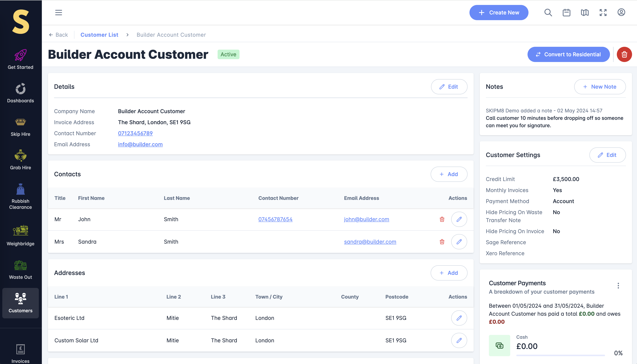The width and height of the screenshot is (637, 364).
Task: Delete contact John Smith trash icon
Action: point(442,219)
